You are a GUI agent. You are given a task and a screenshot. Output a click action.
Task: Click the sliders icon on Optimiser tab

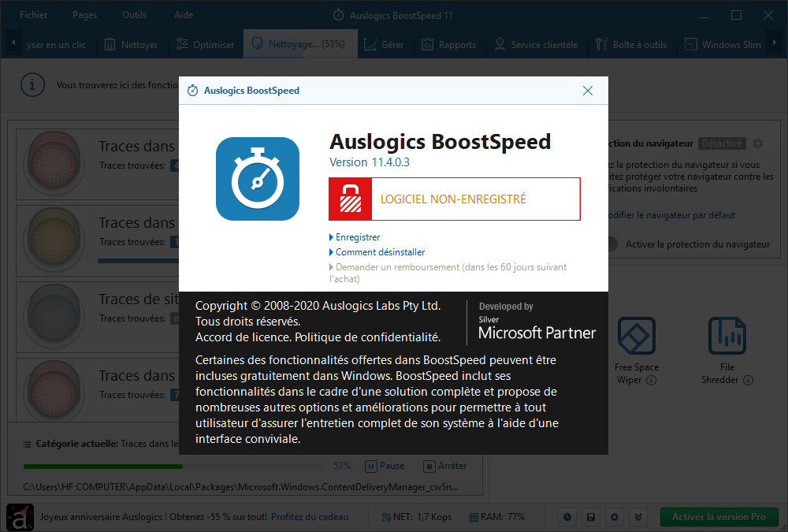(182, 44)
